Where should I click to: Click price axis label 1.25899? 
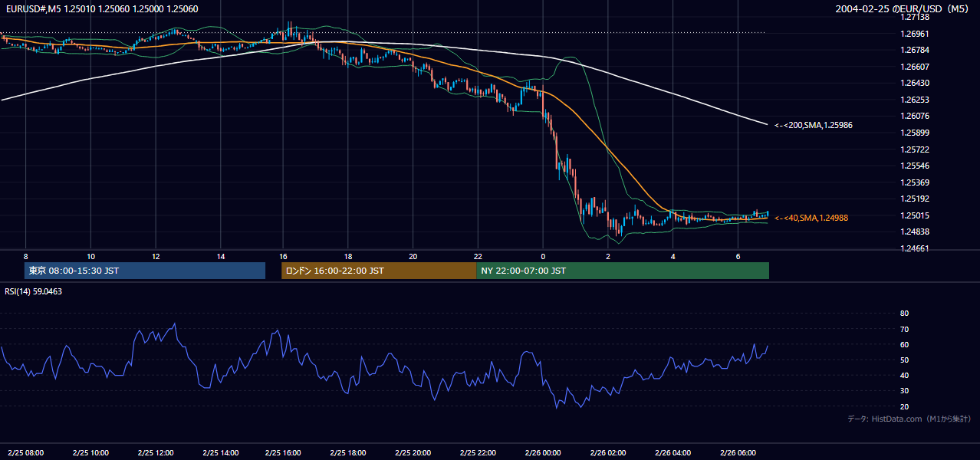pyautogui.click(x=916, y=133)
